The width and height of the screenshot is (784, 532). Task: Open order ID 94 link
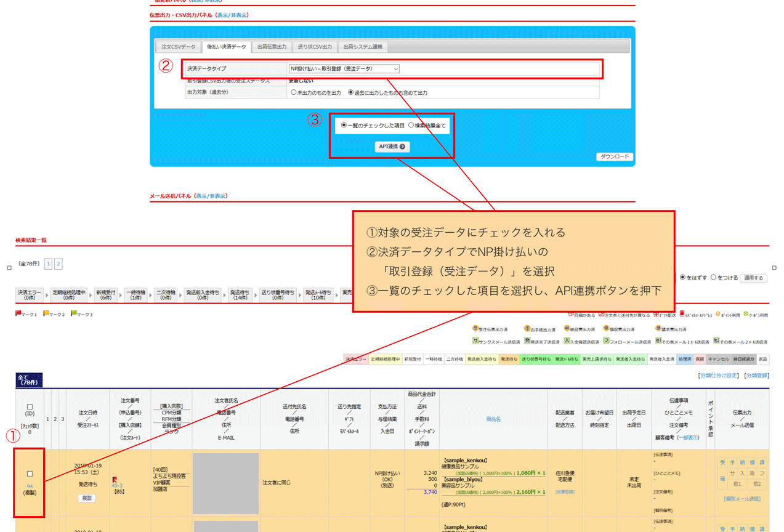coord(30,486)
